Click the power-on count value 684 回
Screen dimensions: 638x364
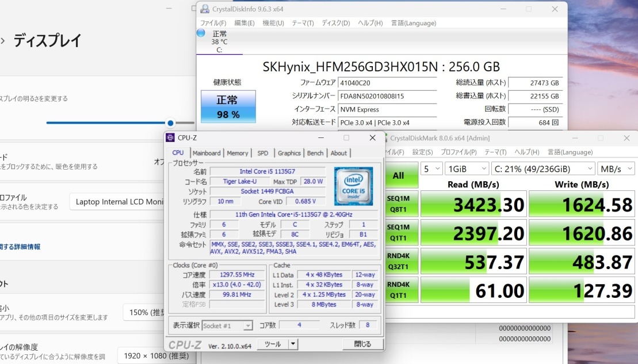coord(536,122)
